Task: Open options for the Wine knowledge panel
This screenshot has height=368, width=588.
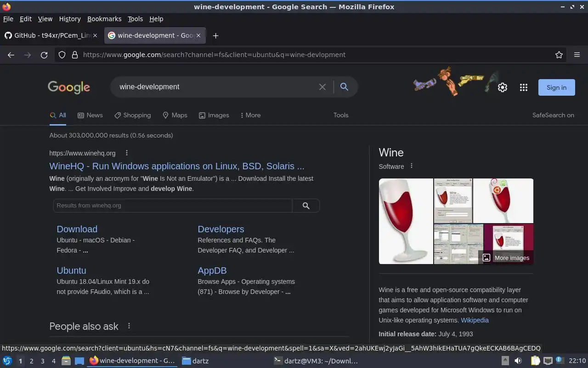Action: (x=412, y=166)
